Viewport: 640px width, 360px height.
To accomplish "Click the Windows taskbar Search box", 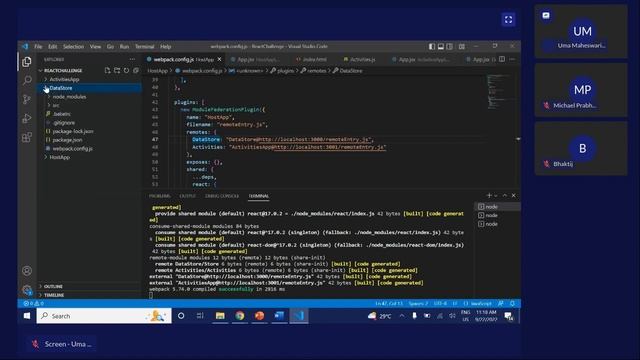I will (x=104, y=316).
